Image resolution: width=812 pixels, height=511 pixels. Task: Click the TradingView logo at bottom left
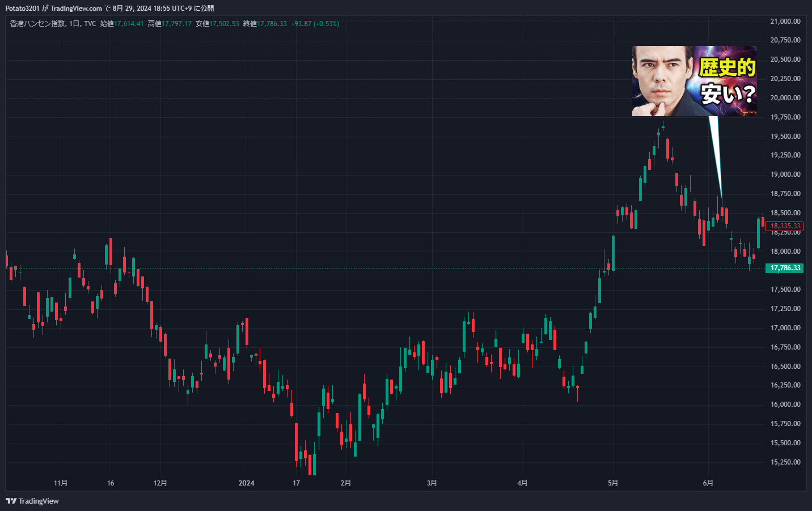pos(32,501)
